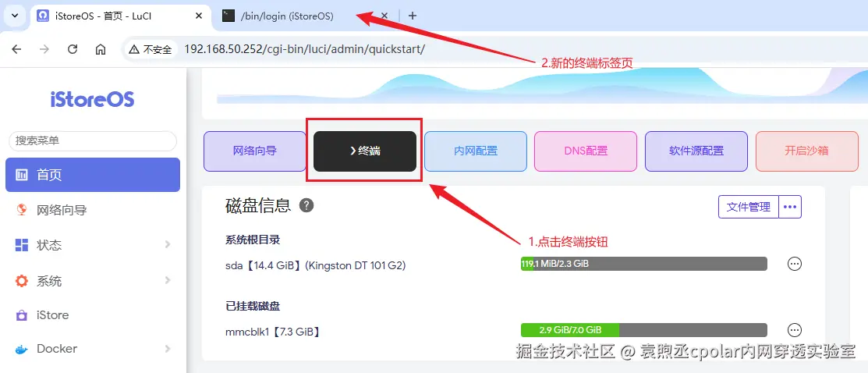Open the tab search dropdown chevron

pyautogui.click(x=15, y=16)
